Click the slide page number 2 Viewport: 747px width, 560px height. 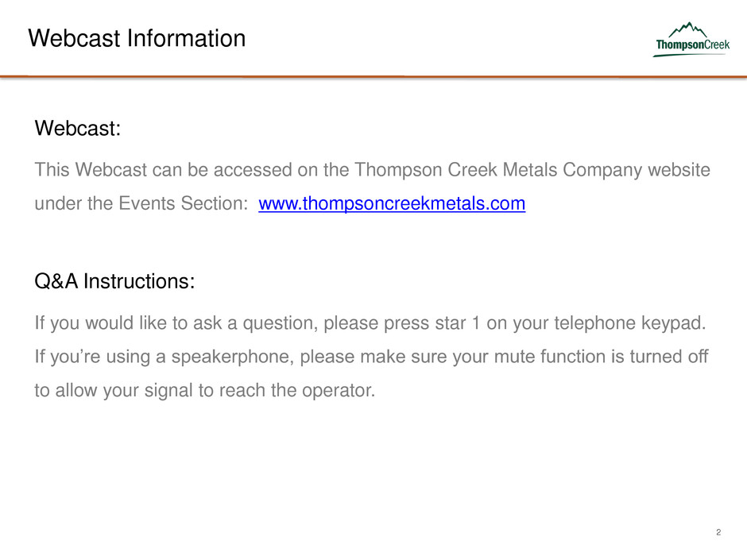718,532
